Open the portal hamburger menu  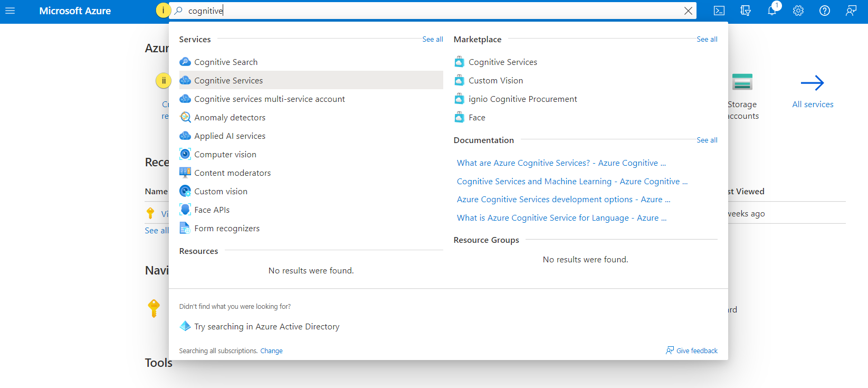click(x=10, y=11)
